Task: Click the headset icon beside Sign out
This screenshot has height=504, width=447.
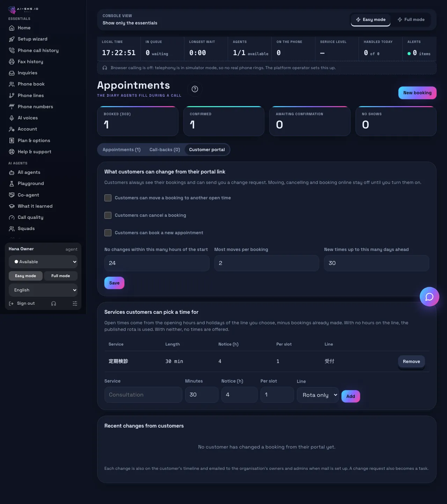Action: point(53,304)
